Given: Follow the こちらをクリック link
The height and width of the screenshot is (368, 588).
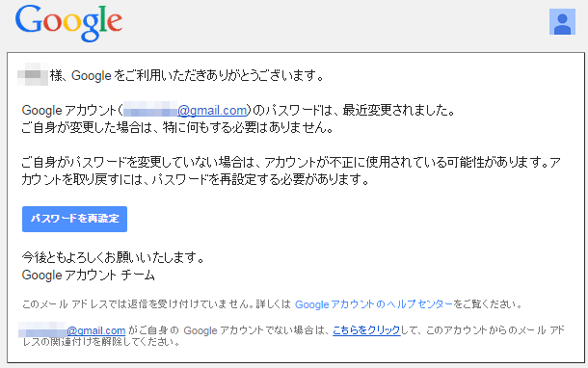Looking at the screenshot, I should click(x=366, y=330).
